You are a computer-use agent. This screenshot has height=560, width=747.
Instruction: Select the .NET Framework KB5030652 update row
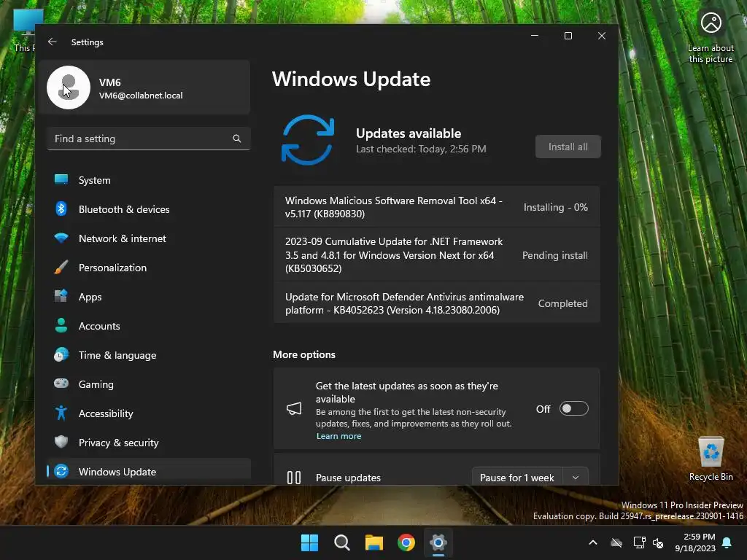tap(436, 254)
